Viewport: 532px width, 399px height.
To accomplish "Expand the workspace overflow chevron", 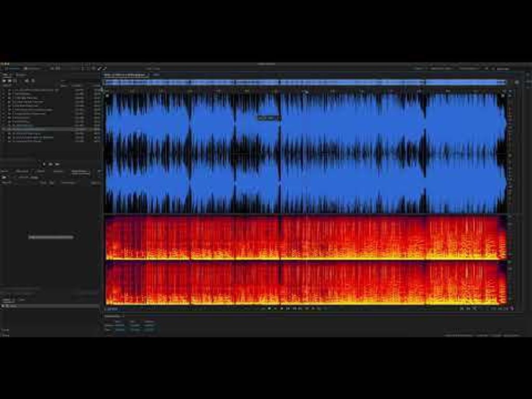I will click(x=486, y=68).
